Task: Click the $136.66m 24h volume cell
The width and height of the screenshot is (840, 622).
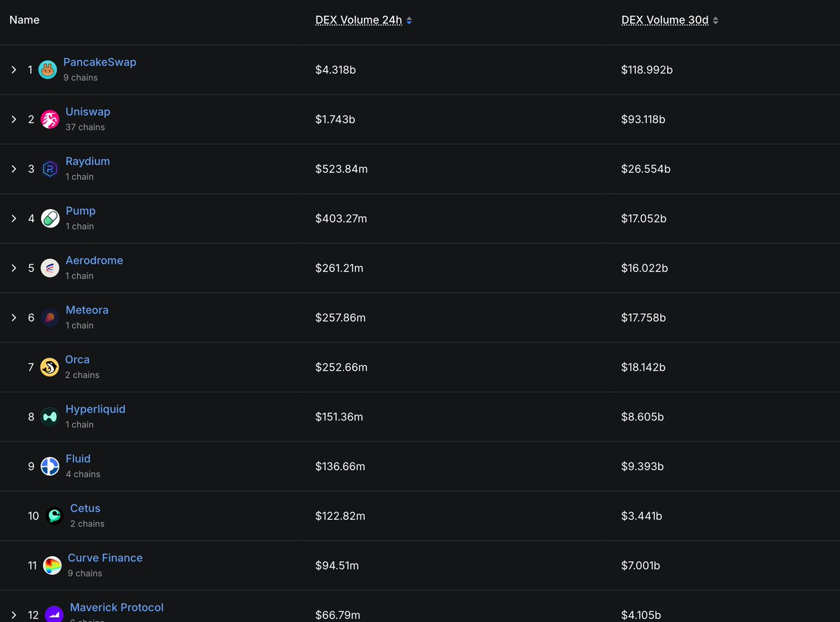Action: coord(340,467)
